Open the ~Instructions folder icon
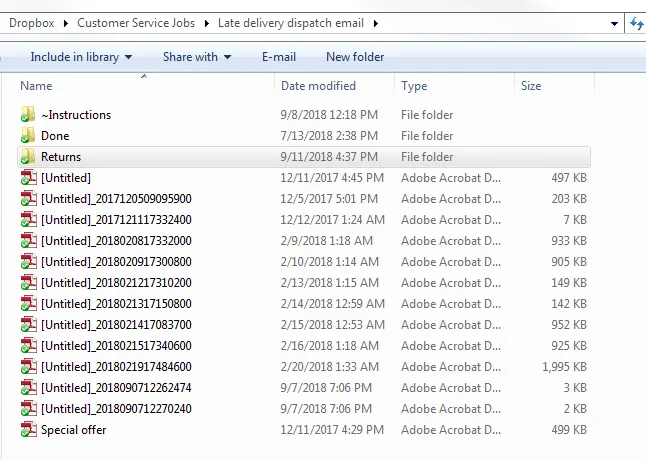Viewport: 646px width, 460px height. tap(28, 114)
